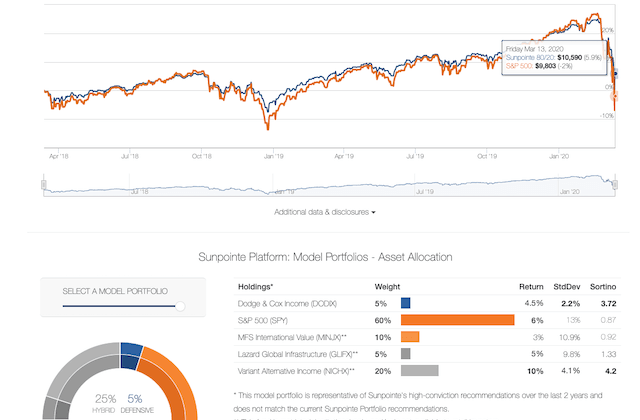The image size is (640, 420).
Task: Click the model portfolio slider knob
Action: [x=180, y=307]
